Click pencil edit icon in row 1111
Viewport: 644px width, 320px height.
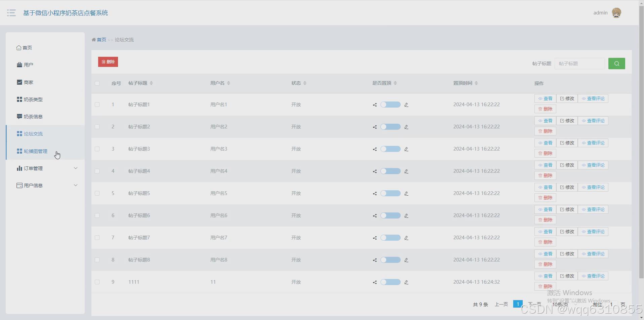(x=406, y=282)
